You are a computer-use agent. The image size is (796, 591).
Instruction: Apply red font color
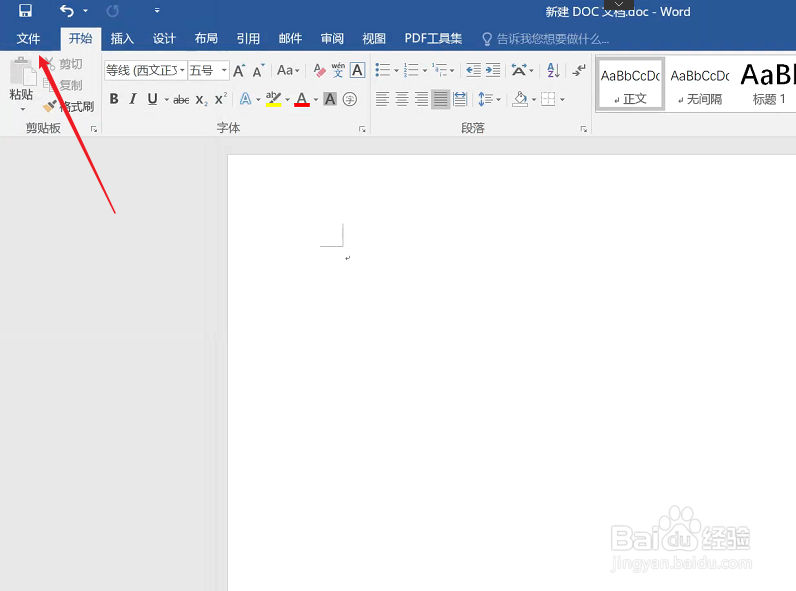point(302,99)
